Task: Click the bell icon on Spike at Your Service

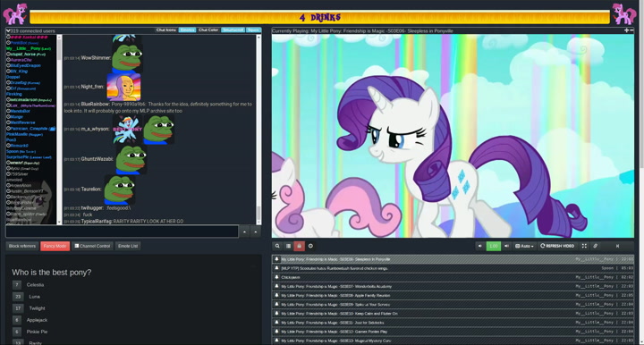Action: tap(276, 305)
